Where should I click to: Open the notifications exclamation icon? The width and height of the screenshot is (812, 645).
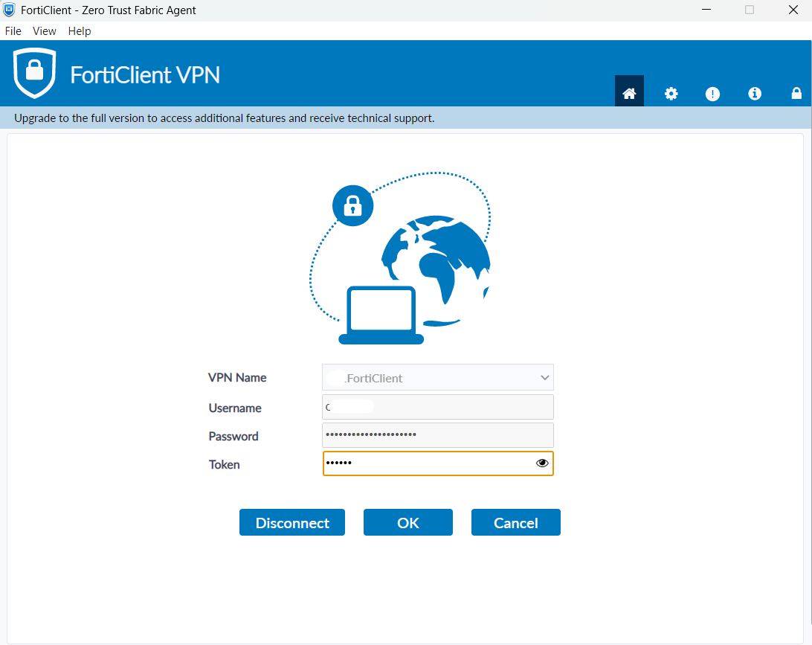click(x=712, y=94)
